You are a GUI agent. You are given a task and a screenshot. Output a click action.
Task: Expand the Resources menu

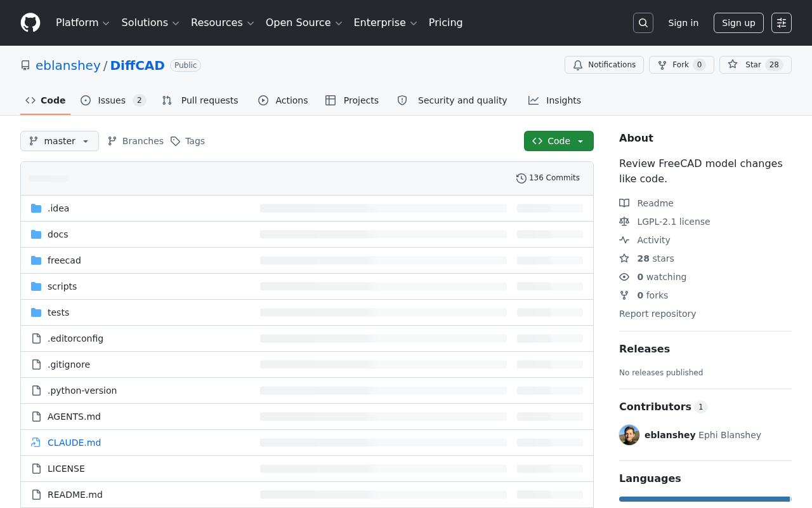coord(222,23)
